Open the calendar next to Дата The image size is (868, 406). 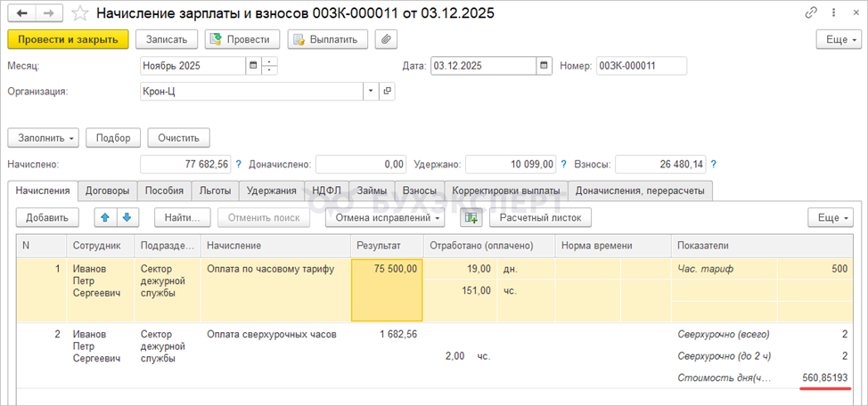[544, 65]
